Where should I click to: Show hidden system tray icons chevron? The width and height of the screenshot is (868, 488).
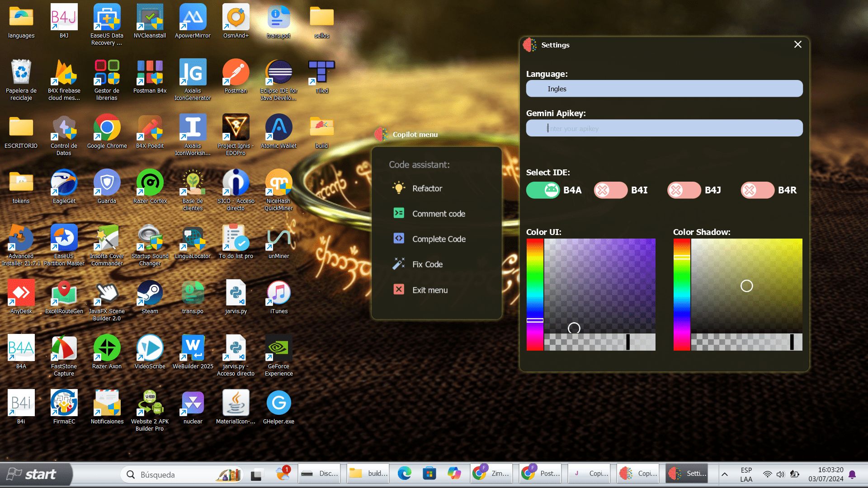(x=724, y=474)
